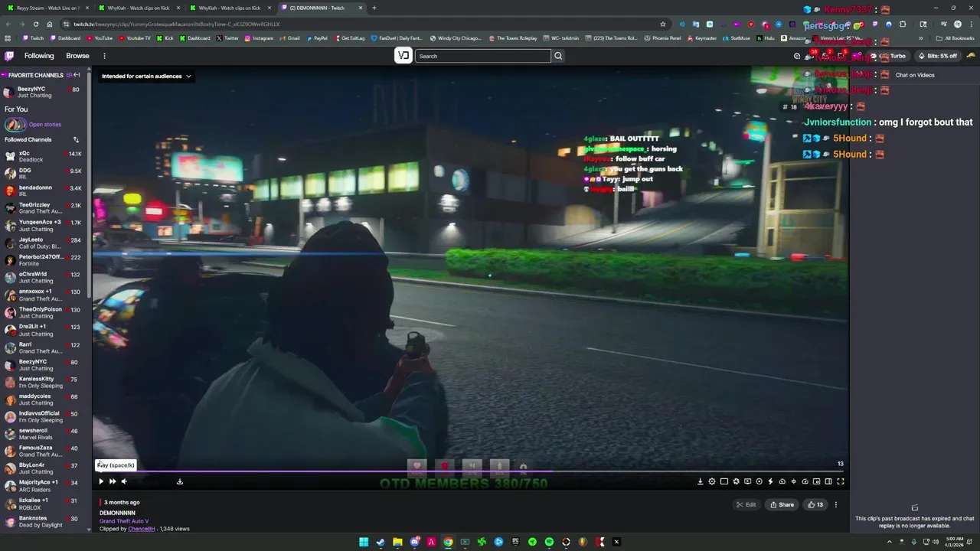This screenshot has width=980, height=551.
Task: Click the Edit clip button
Action: pos(746,504)
